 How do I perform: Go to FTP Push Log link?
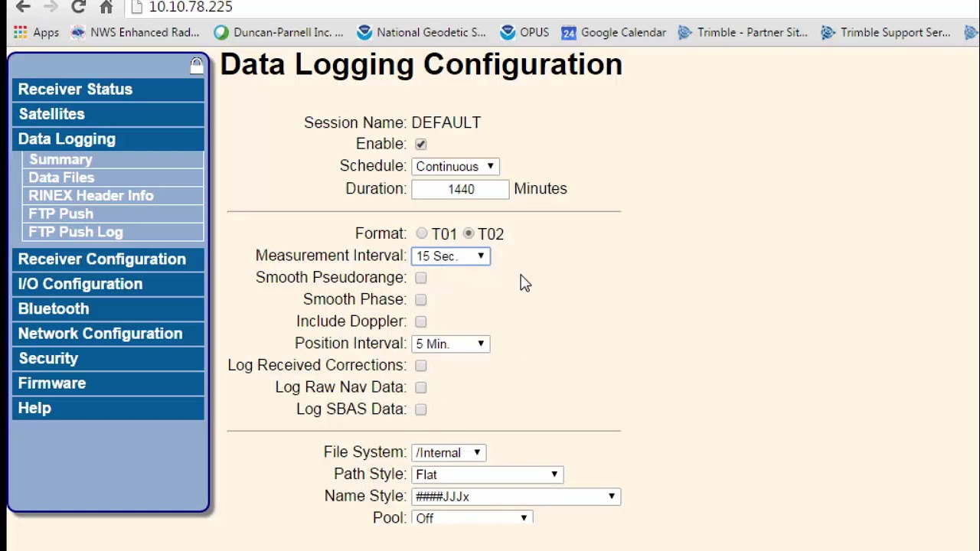point(114,233)
